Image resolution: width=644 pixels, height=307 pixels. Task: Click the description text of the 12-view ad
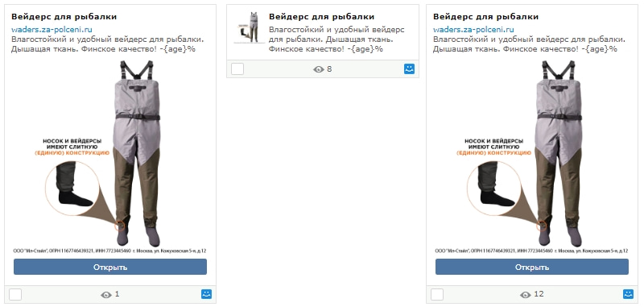tap(530, 44)
